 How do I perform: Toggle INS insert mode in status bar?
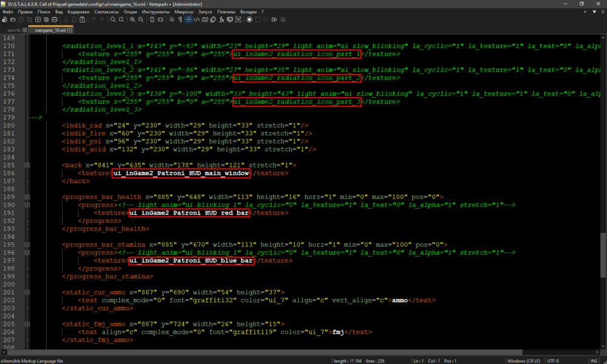point(593,361)
